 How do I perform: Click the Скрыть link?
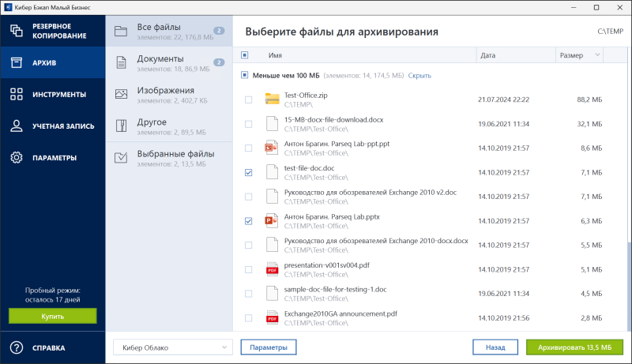419,75
